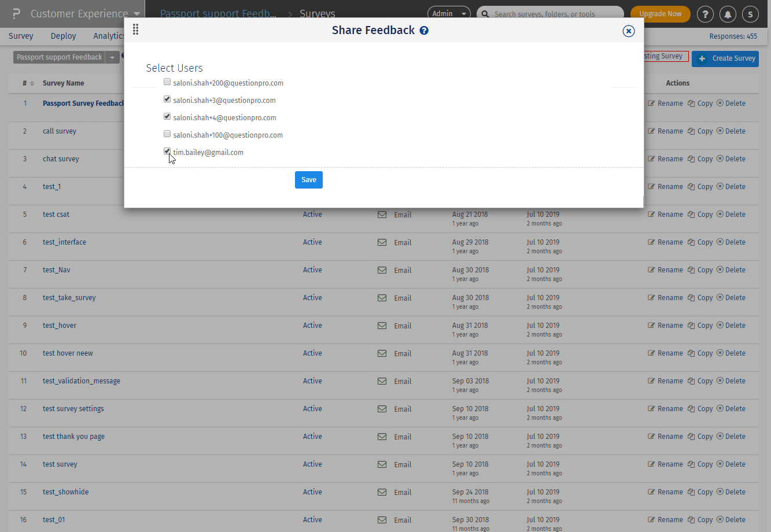The height and width of the screenshot is (532, 771).
Task: Click the Actions column header
Action: pos(678,83)
